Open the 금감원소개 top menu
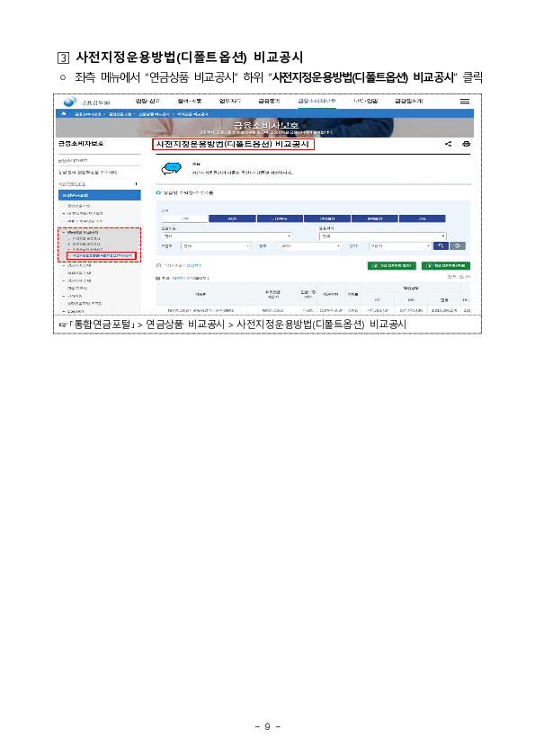This screenshot has width=535, height=756. click(x=408, y=101)
